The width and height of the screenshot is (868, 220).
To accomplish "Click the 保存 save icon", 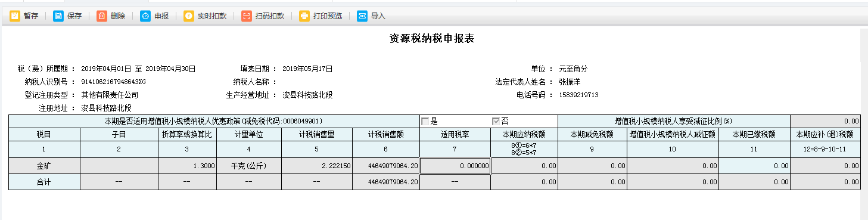I will (58, 16).
